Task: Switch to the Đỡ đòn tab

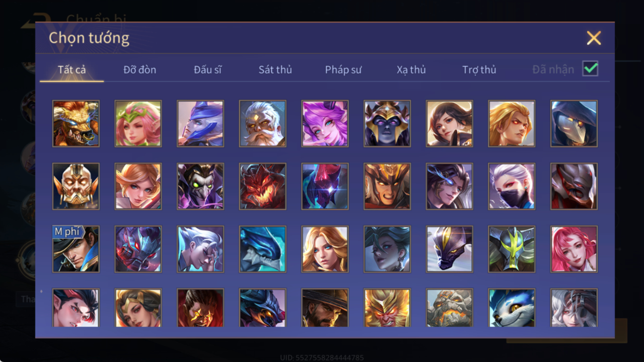Action: coord(140,70)
